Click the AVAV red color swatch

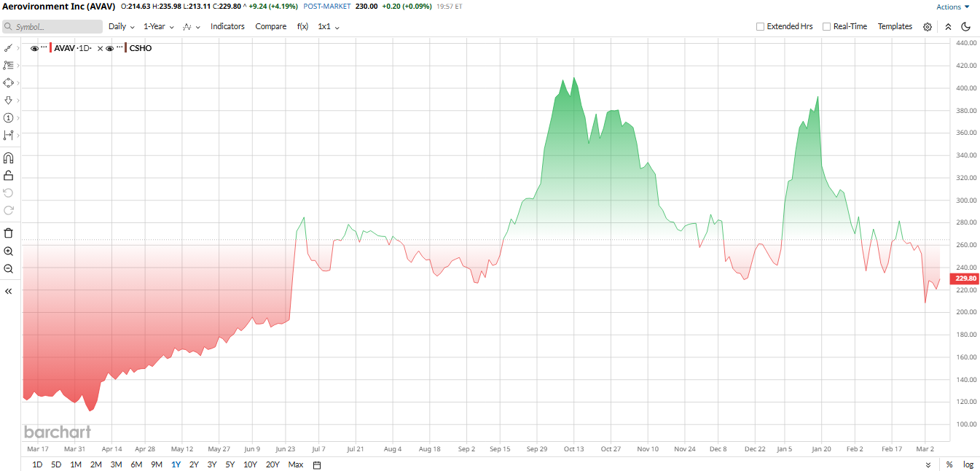coord(51,48)
